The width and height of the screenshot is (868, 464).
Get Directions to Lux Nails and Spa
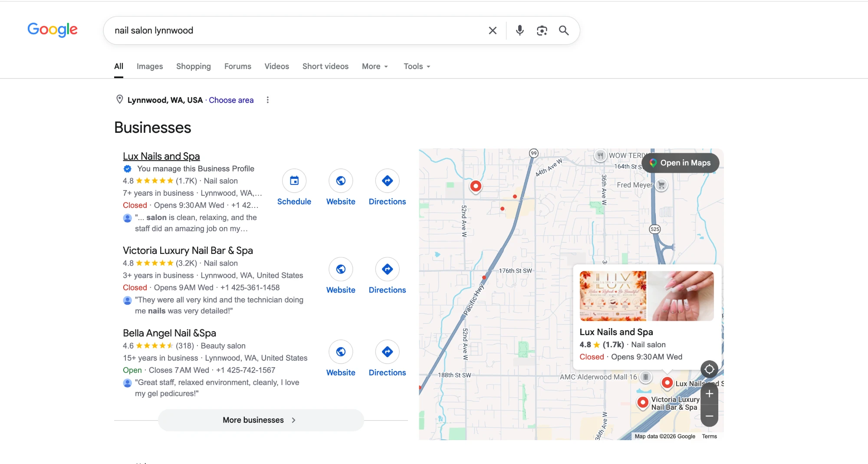pyautogui.click(x=388, y=181)
